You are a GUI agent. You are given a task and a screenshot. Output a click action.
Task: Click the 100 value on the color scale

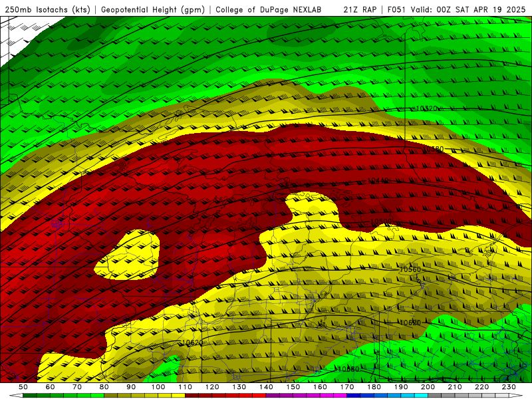(158, 387)
